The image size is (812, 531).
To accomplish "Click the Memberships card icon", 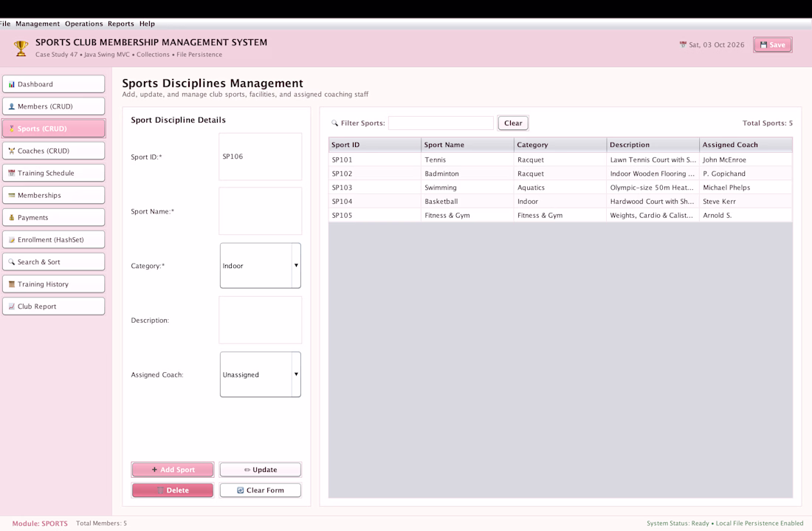I will point(11,196).
